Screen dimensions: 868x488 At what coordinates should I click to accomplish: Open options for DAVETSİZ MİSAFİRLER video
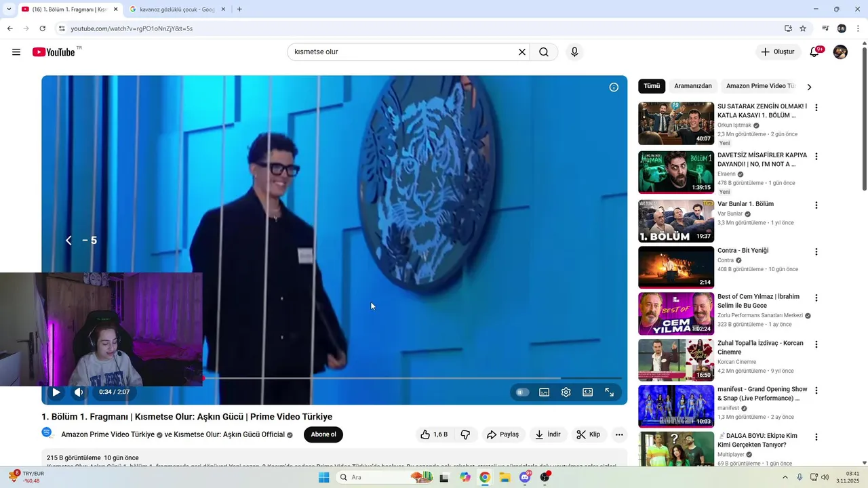point(816,157)
